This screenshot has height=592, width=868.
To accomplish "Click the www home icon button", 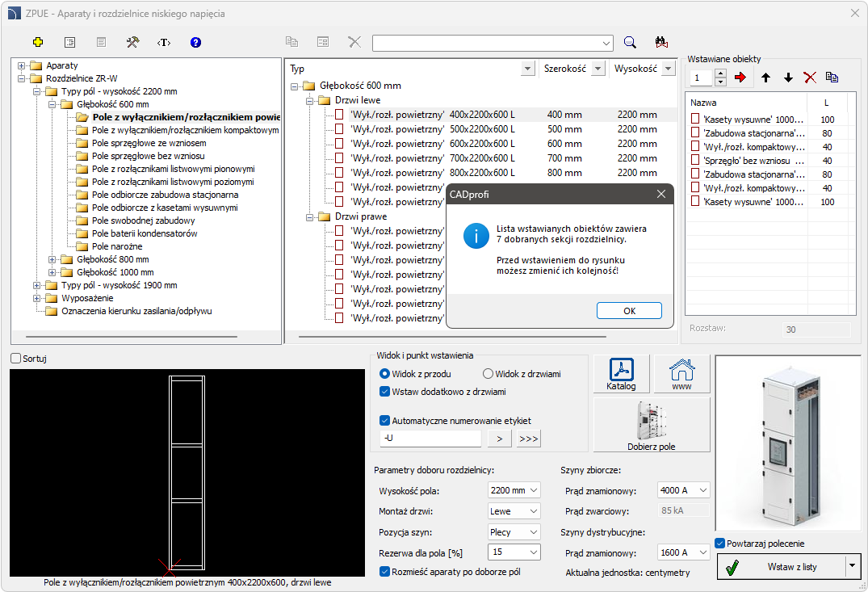I will coord(681,375).
